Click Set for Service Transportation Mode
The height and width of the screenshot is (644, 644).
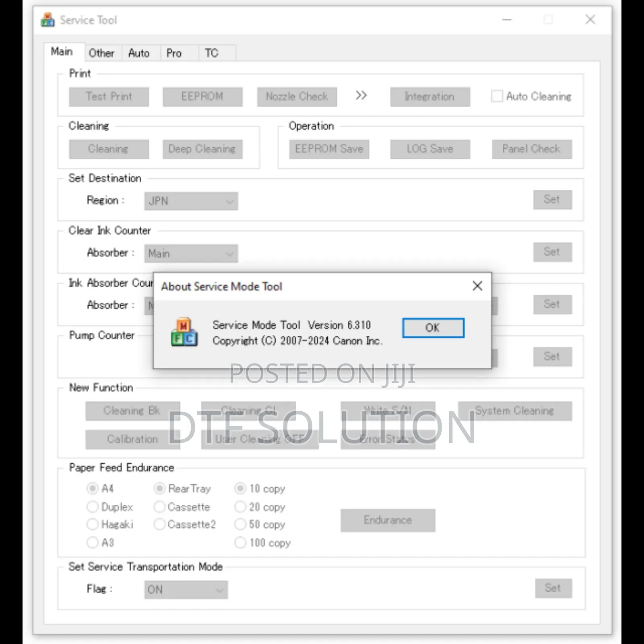click(x=553, y=588)
